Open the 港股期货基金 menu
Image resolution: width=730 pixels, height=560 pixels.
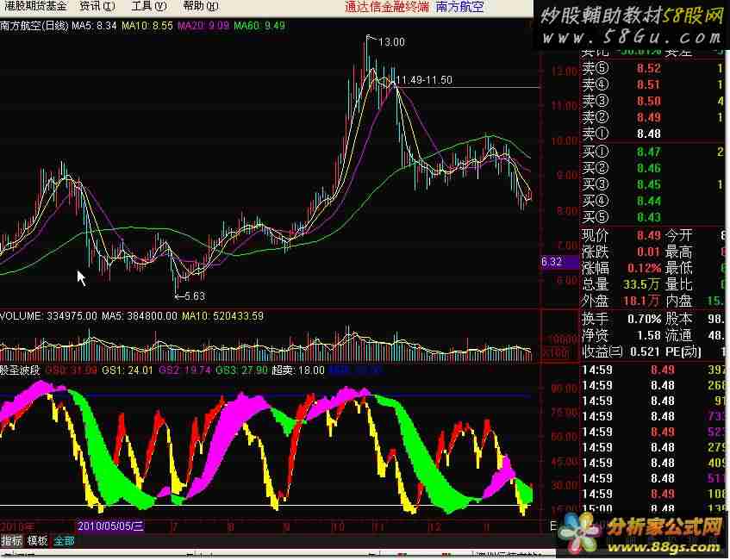coord(35,7)
